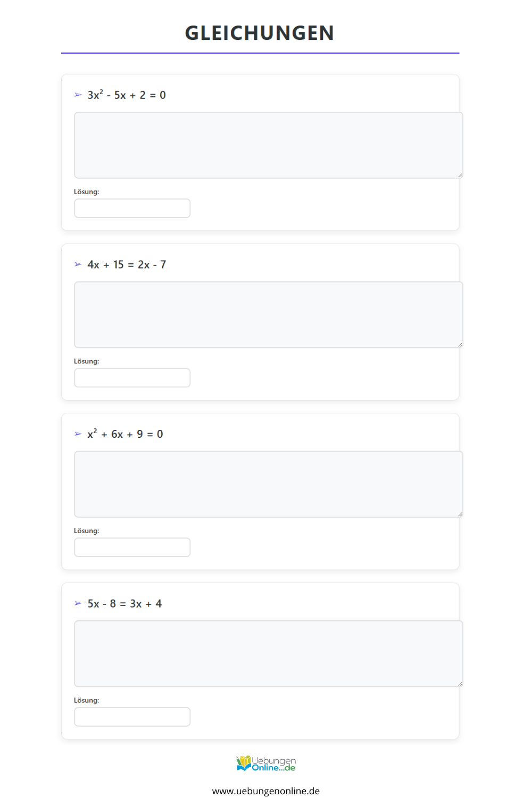532x798 pixels.
Task: Click the Uebungen Online logo
Action: (x=266, y=763)
